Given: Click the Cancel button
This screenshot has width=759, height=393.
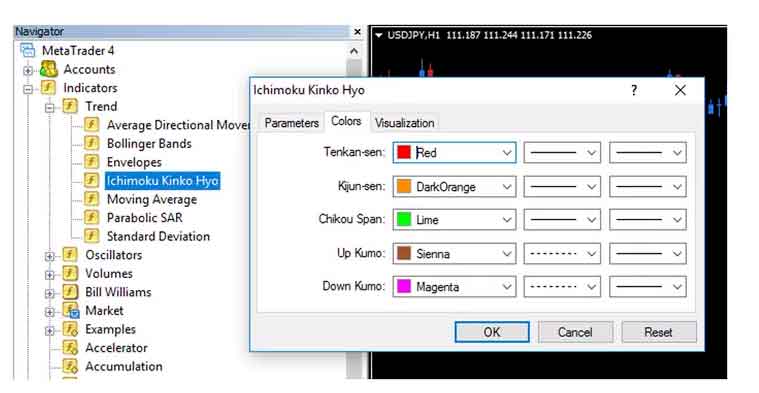Looking at the screenshot, I should point(575,332).
